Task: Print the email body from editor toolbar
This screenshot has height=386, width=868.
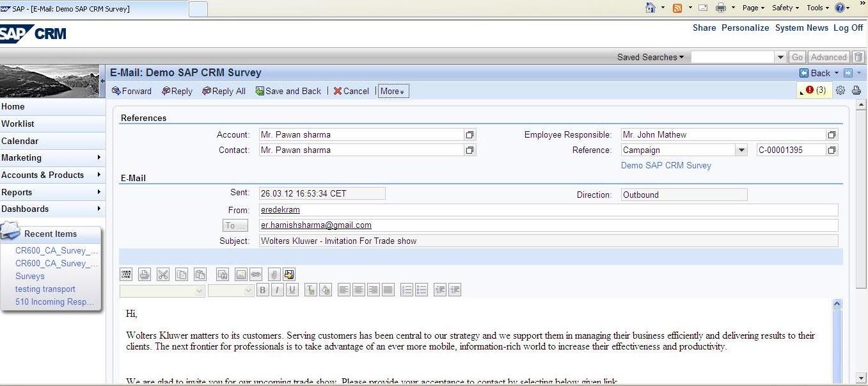Action: click(145, 275)
